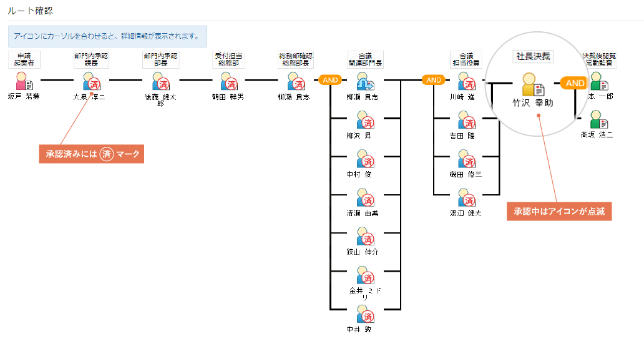Select 川崎 進 executive approver icon
Viewport: 644px width, 341px height.
[467, 81]
